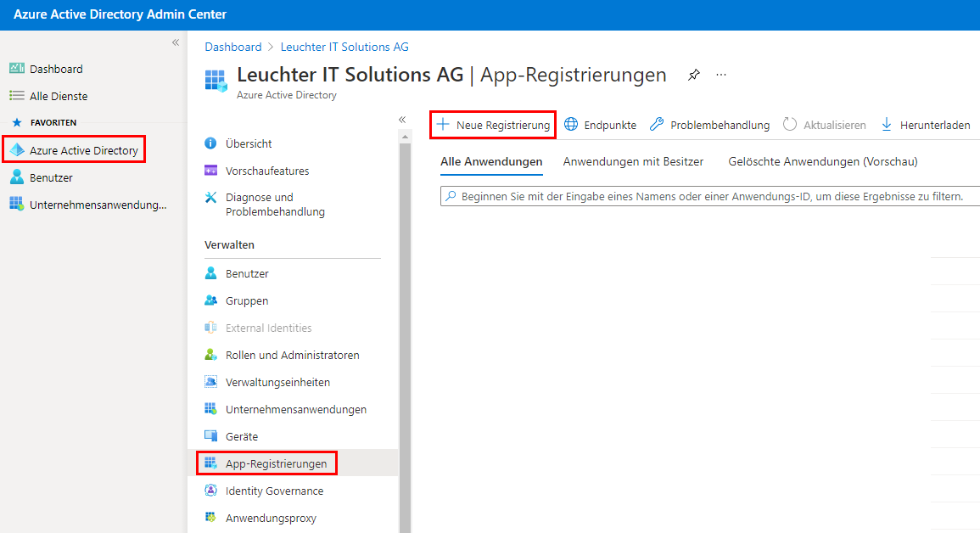This screenshot has height=533, width=980.
Task: Focus the application name filter search field
Action: pyautogui.click(x=710, y=195)
